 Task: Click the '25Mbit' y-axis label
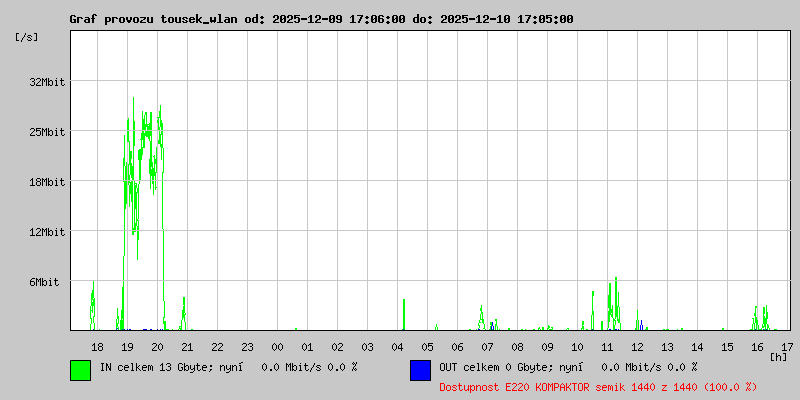(x=47, y=132)
